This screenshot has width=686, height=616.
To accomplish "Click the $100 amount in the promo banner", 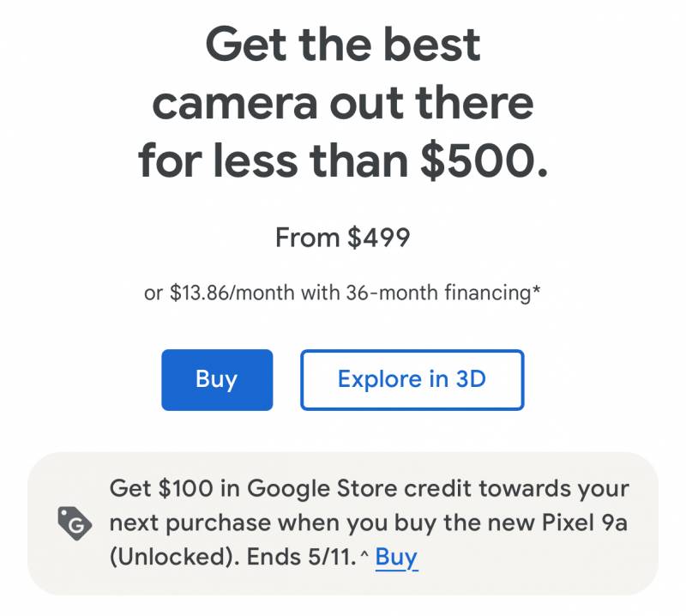I will (x=186, y=488).
